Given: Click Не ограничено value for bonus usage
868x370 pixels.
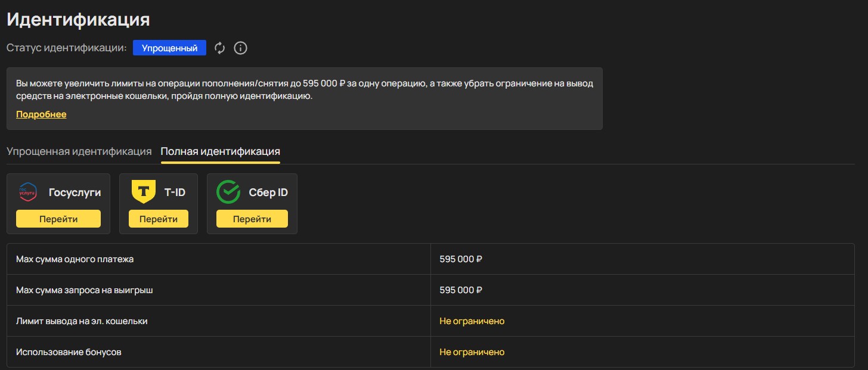Looking at the screenshot, I should [472, 352].
